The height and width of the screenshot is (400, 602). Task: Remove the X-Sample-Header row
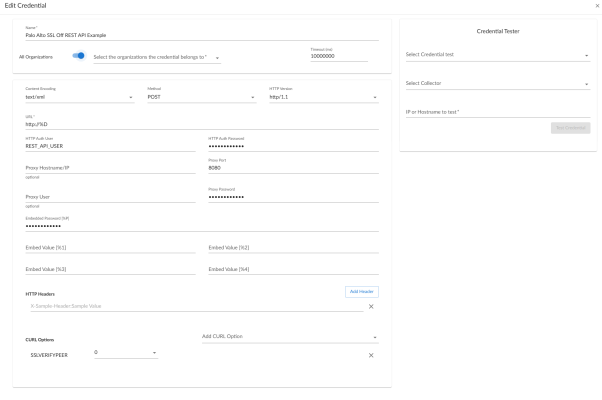pyautogui.click(x=371, y=306)
